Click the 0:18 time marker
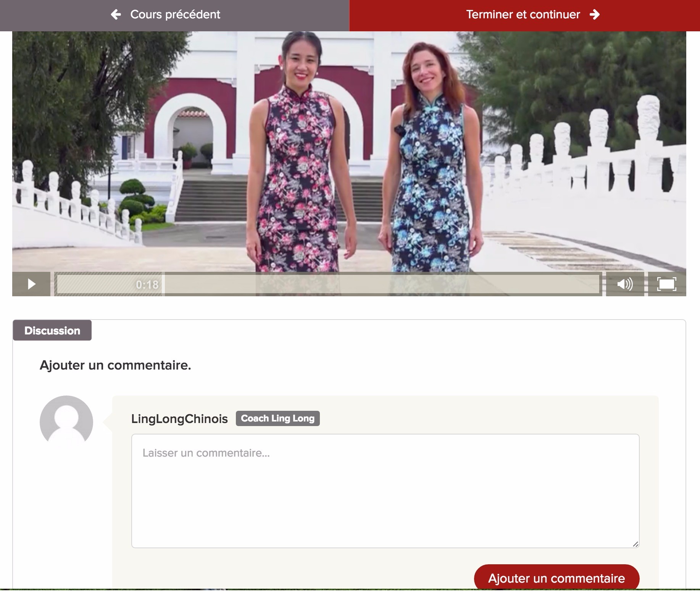Screen dimensions: 700x591 (147, 284)
